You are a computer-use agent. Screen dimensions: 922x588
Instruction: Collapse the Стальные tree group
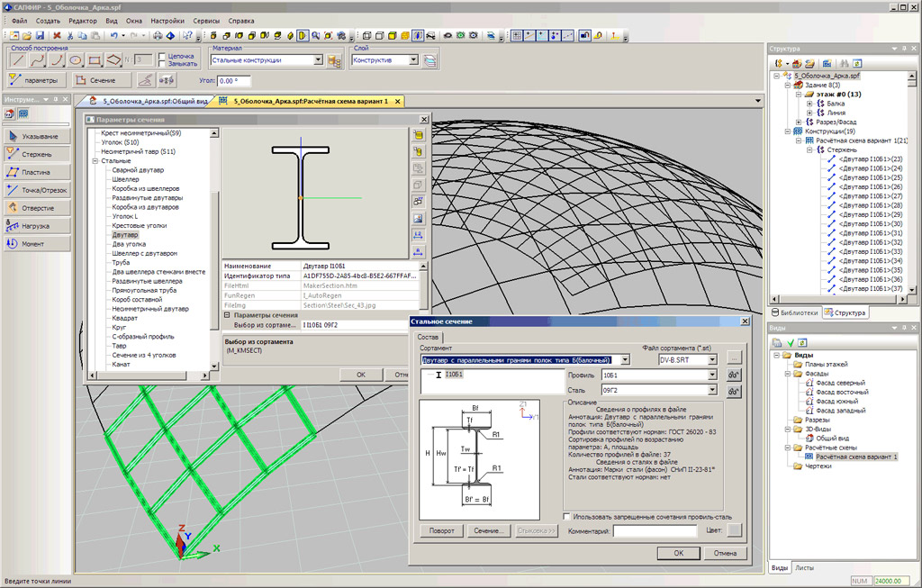[x=94, y=161]
